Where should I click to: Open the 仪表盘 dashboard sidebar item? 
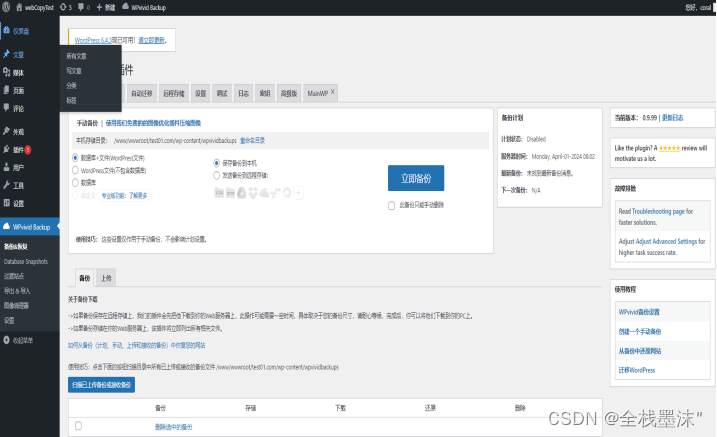click(x=16, y=31)
